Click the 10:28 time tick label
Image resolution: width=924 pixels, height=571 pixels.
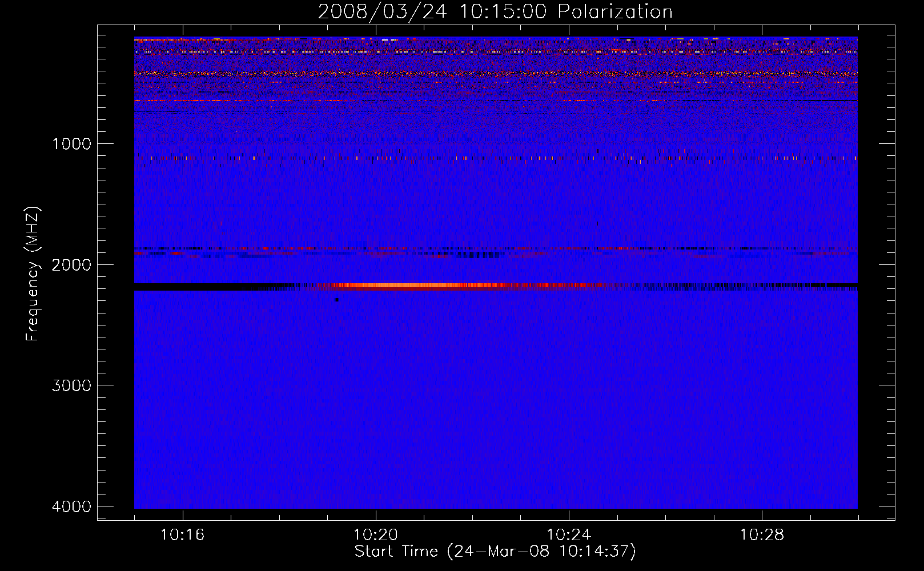tap(762, 535)
